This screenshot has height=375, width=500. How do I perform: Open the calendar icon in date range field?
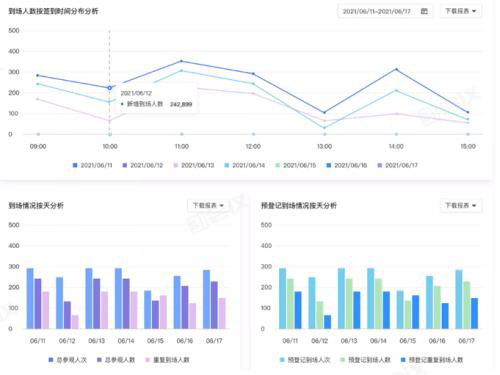[424, 11]
